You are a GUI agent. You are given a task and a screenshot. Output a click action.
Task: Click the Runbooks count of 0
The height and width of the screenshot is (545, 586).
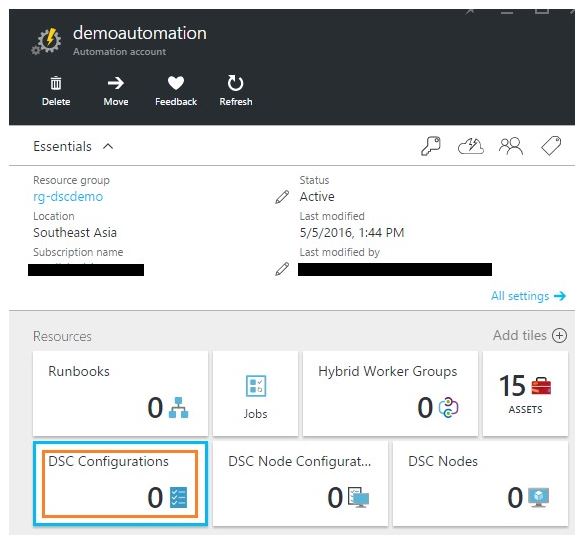155,407
